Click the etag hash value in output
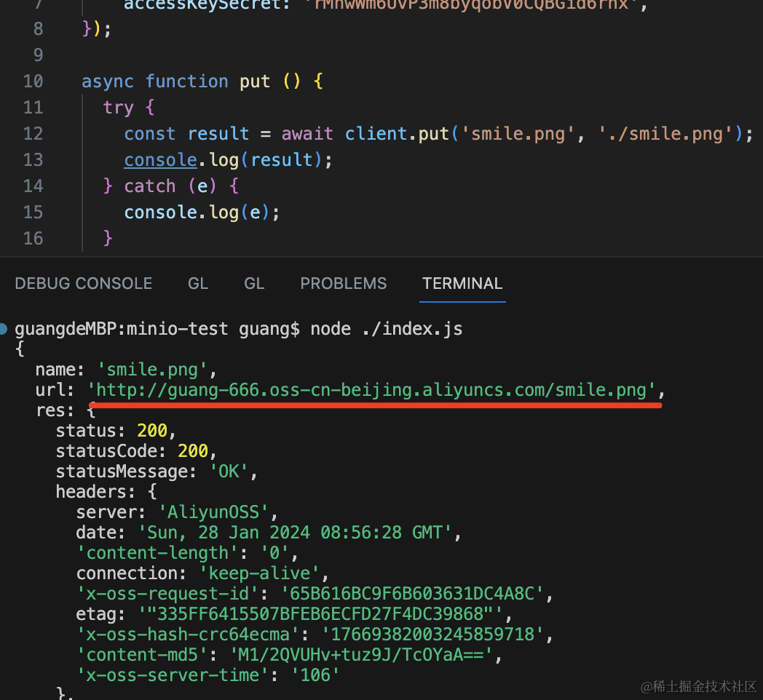Screen dimensions: 763x700 coord(321,614)
